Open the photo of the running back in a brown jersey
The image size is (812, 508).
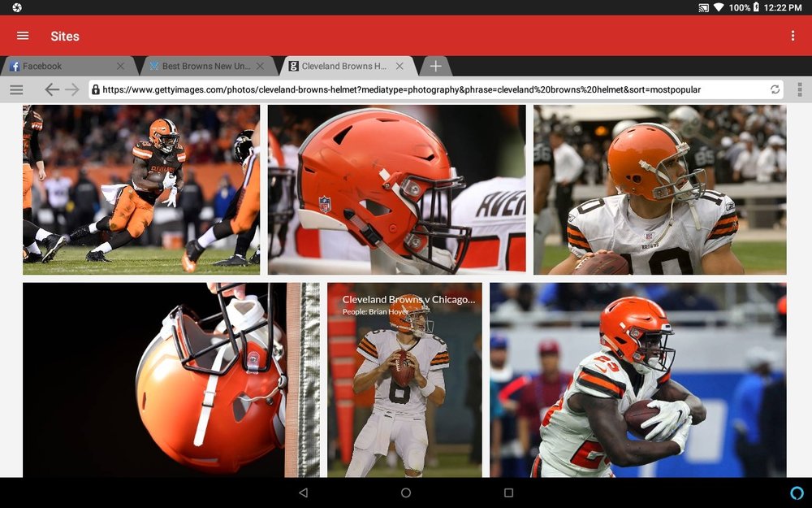140,189
